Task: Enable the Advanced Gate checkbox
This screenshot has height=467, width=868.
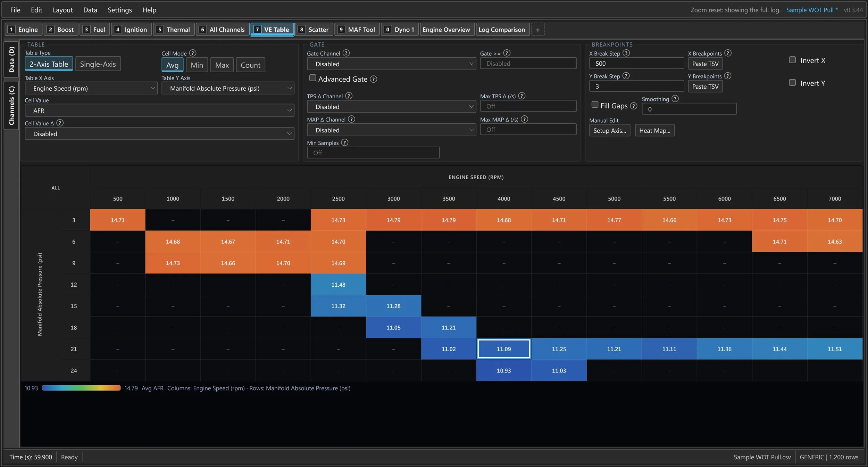Action: pyautogui.click(x=312, y=78)
